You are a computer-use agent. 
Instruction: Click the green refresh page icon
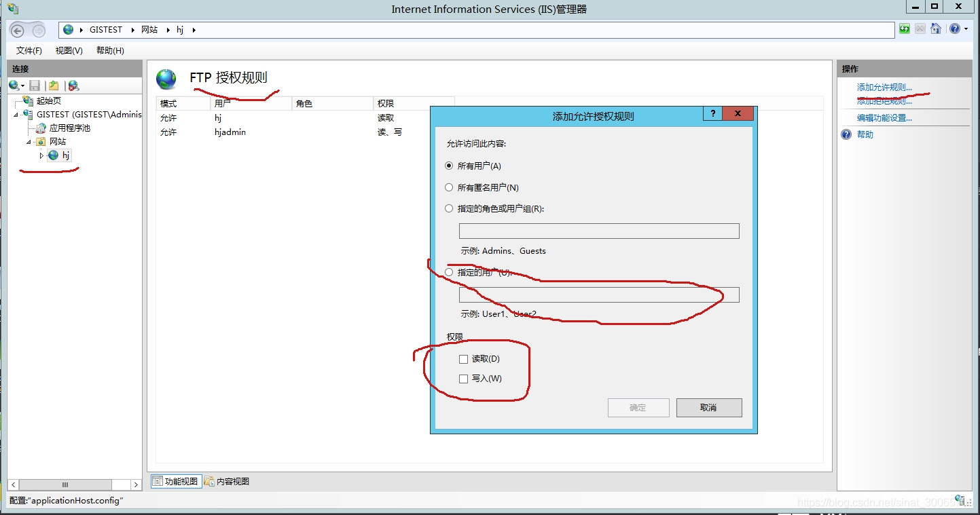pos(905,28)
